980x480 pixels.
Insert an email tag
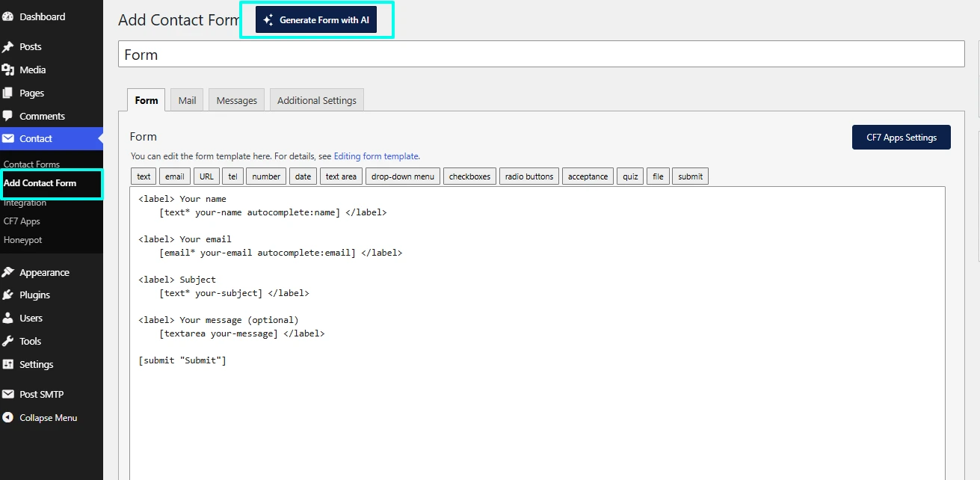coord(175,176)
